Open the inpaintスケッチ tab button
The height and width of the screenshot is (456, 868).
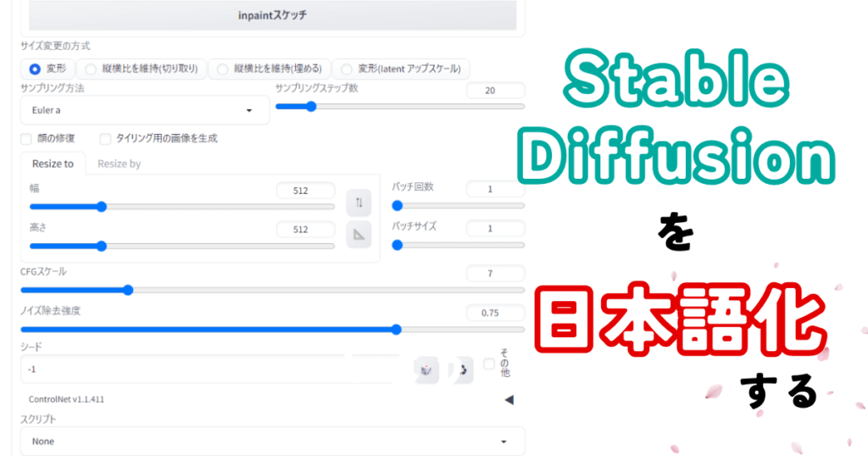(x=272, y=15)
